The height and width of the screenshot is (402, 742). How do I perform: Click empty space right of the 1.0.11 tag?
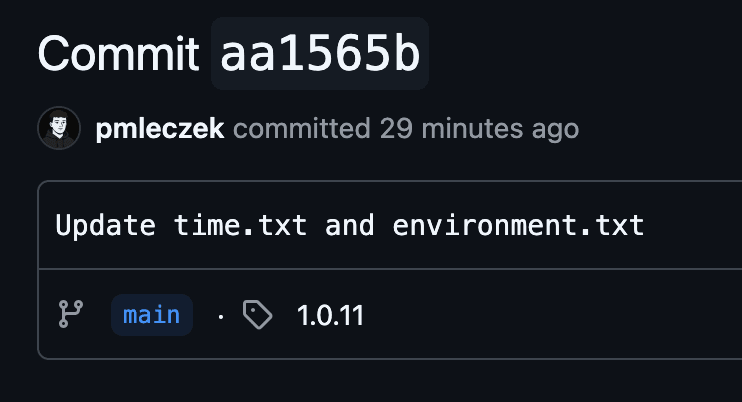(550, 316)
